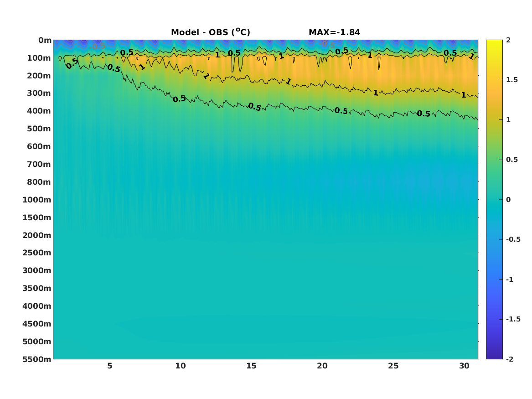
Task: Click the orange warm-bias band in the plot
Action: click(x=339, y=71)
